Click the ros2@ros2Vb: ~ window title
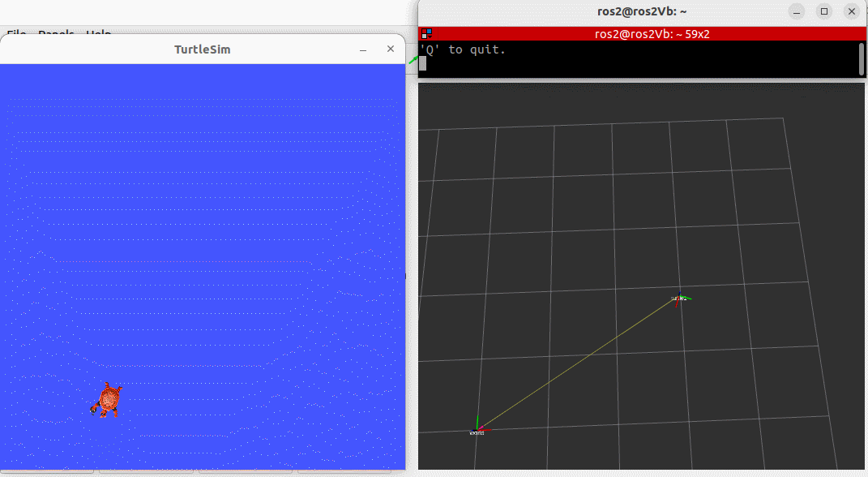Screen dimensions: 868x477 [642, 11]
